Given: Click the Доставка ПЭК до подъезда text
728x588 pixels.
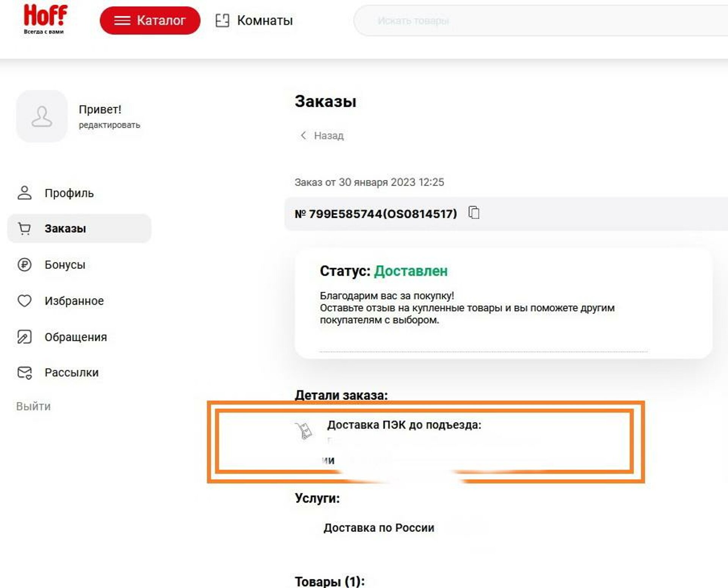Looking at the screenshot, I should click(404, 425).
